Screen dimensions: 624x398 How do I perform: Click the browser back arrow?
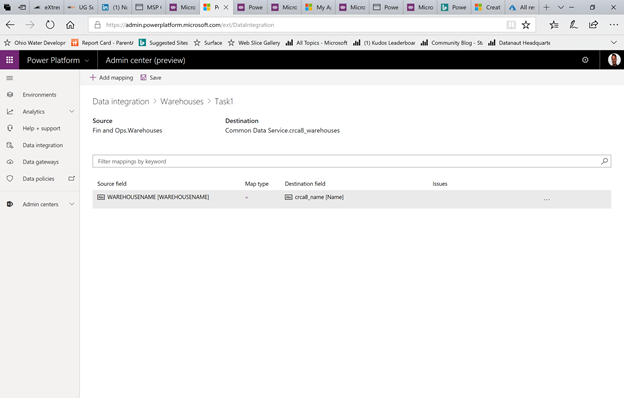point(10,25)
